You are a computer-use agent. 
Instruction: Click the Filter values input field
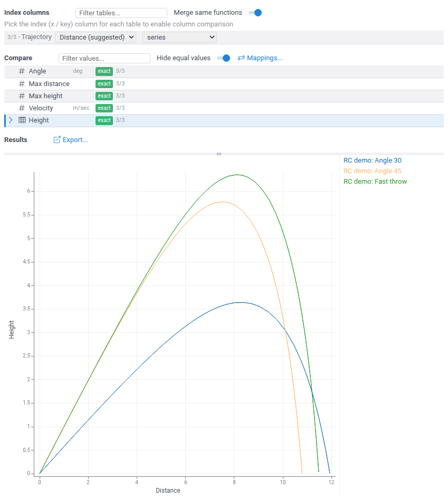tap(104, 58)
